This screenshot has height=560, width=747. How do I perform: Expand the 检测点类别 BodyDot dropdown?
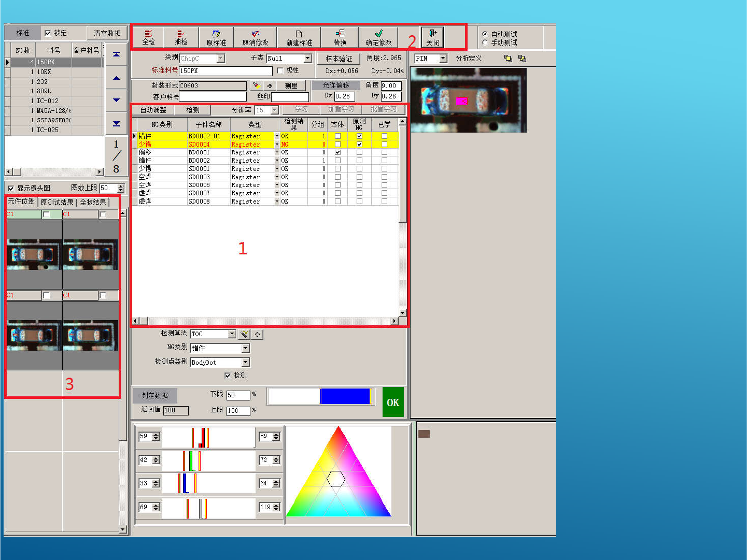tap(246, 362)
